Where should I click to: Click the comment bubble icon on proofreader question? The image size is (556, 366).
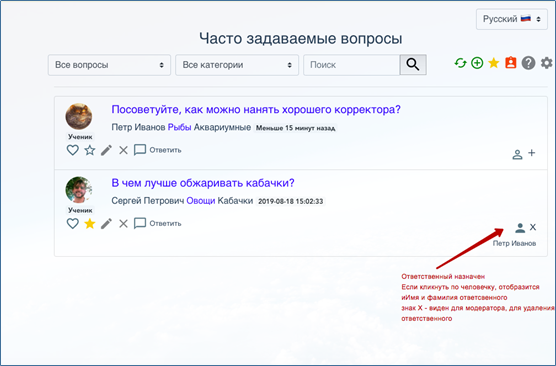point(140,150)
